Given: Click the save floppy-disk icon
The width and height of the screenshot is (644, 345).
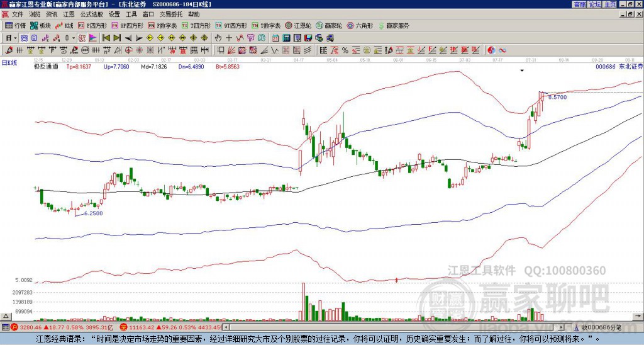Looking at the screenshot, I should point(308,38).
